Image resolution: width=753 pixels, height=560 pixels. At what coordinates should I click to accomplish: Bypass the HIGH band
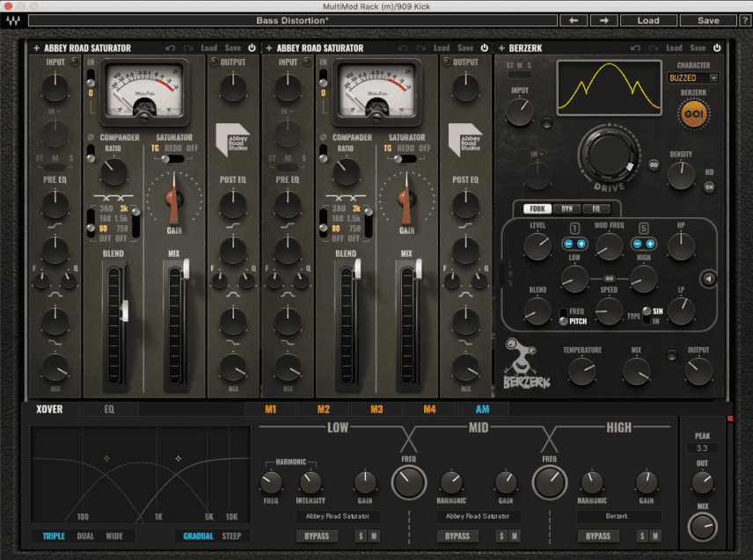tap(598, 536)
